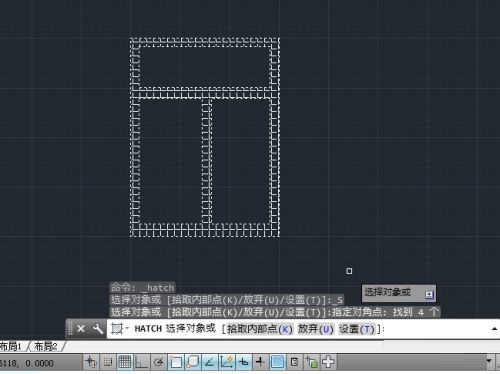Toggle 3D Object Snap in status bar
This screenshot has height=374, width=500.
(193, 362)
